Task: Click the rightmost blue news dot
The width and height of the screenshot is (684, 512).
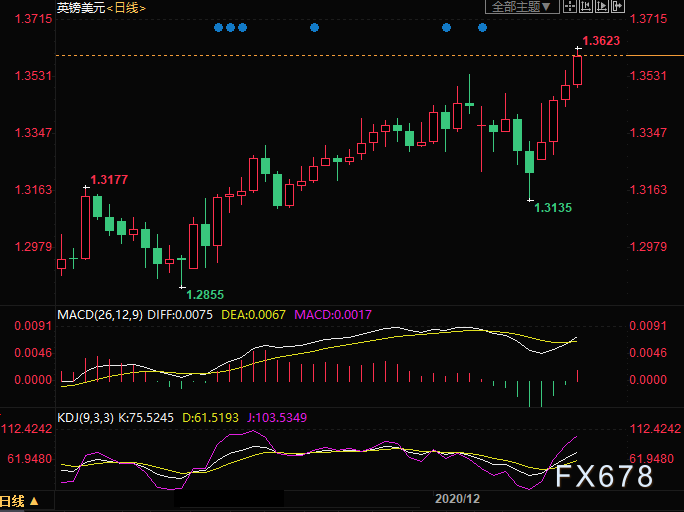Action: 482,28
